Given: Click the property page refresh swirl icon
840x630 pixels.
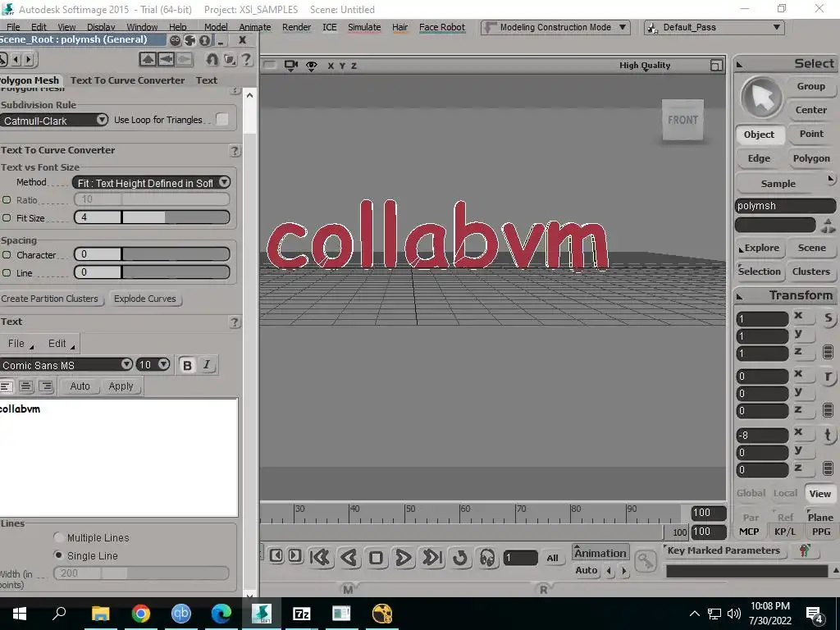Looking at the screenshot, I should [x=189, y=40].
